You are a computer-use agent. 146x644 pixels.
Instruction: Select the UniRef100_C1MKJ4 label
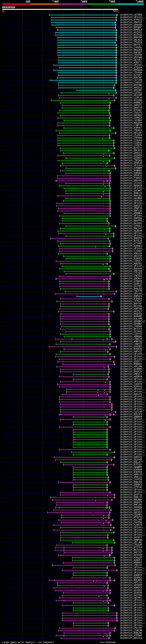131,98
